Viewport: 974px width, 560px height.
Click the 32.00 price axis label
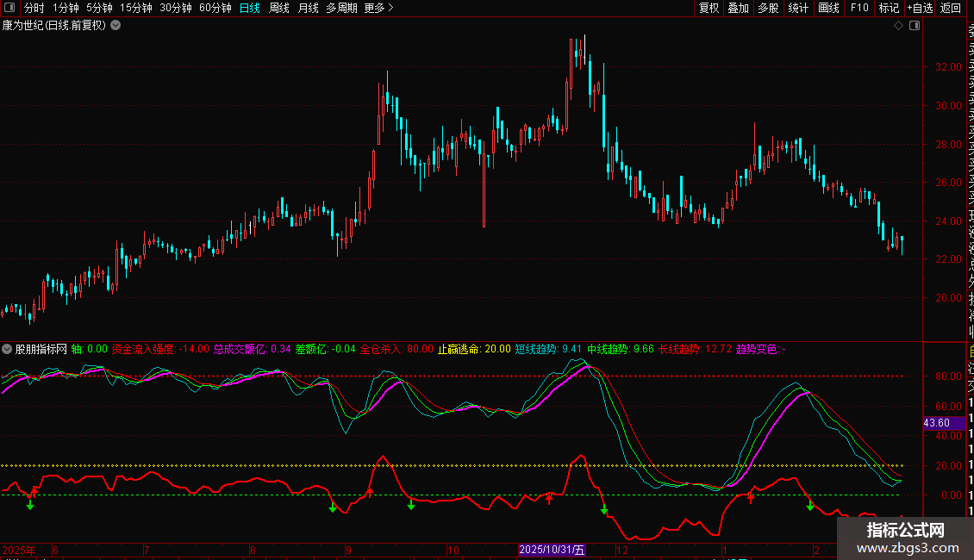pos(948,67)
